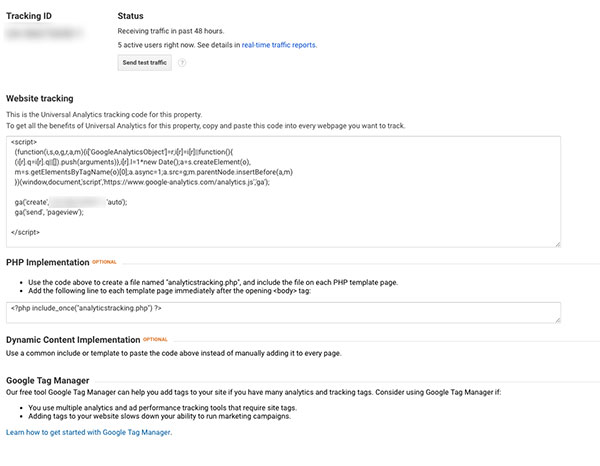The image size is (600, 466).
Task: Click the PHP Implementation heading
Action: click(47, 262)
